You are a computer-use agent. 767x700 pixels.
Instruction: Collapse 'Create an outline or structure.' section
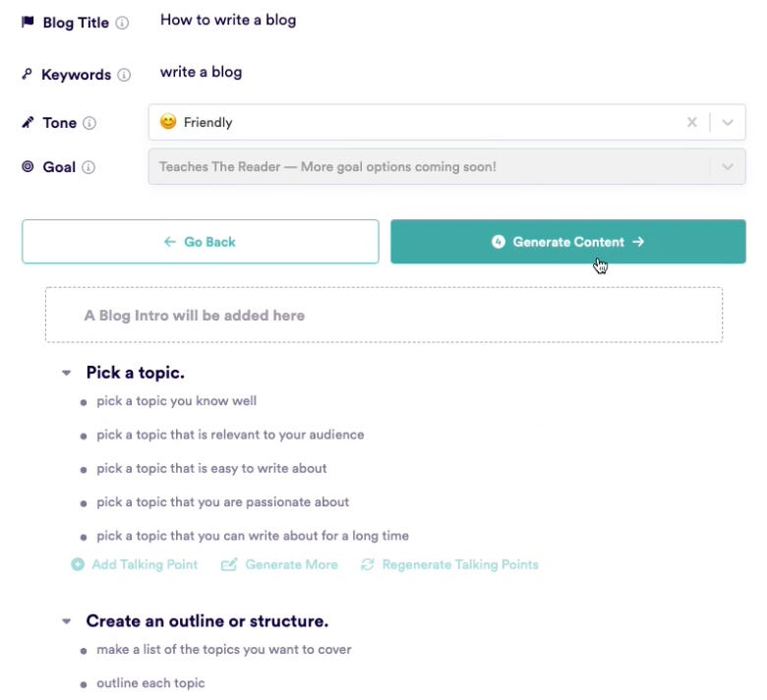(x=67, y=621)
